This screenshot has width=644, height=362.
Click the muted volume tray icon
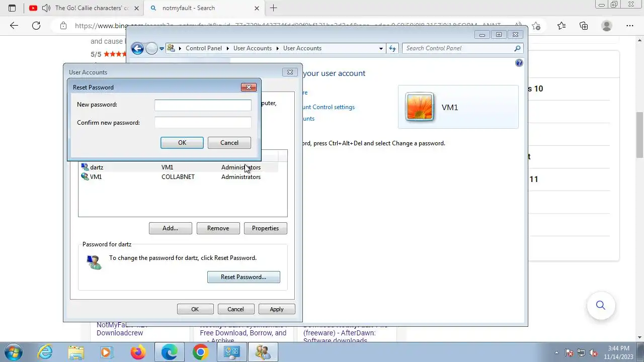tap(593, 352)
